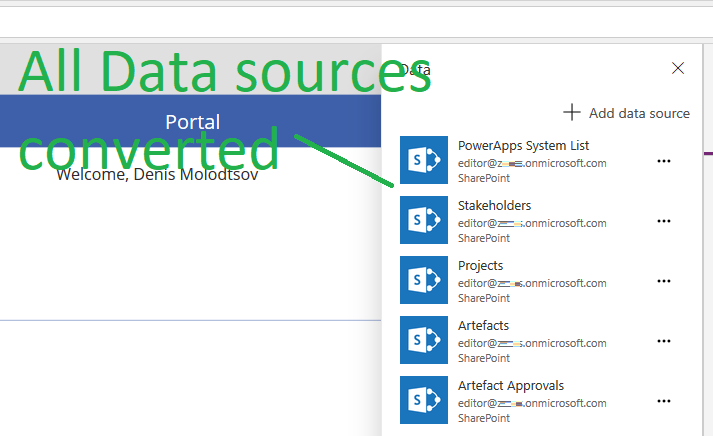Close the Data panel
Image resolution: width=713 pixels, height=436 pixels.
tap(678, 68)
